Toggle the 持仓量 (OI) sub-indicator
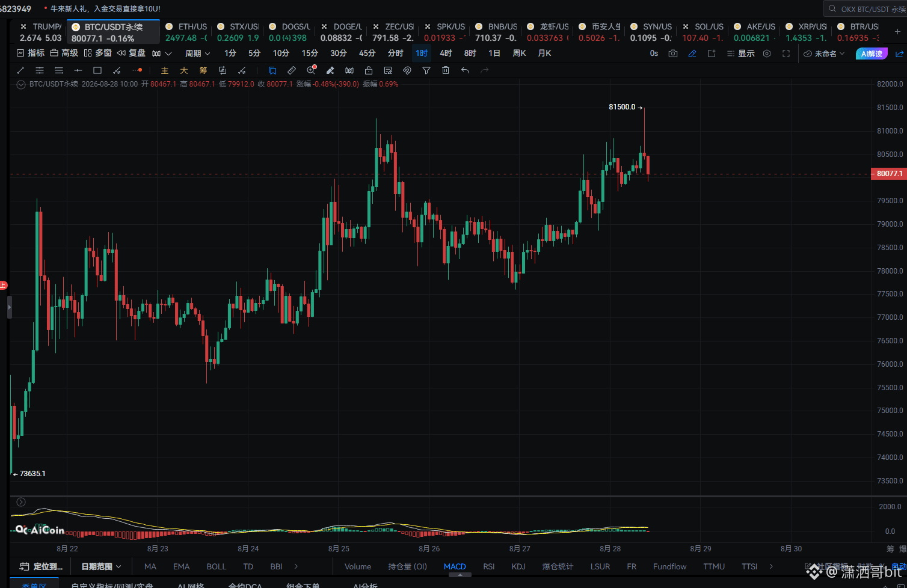This screenshot has height=588, width=907. pyautogui.click(x=408, y=566)
